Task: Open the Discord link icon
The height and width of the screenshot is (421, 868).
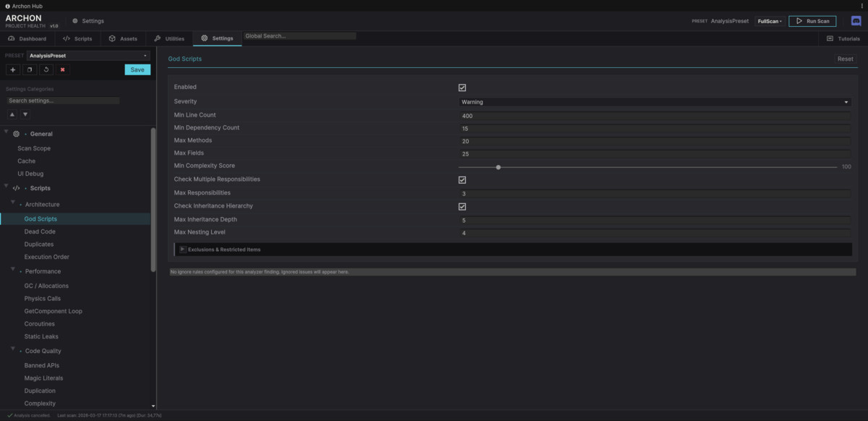Action: 856,21
